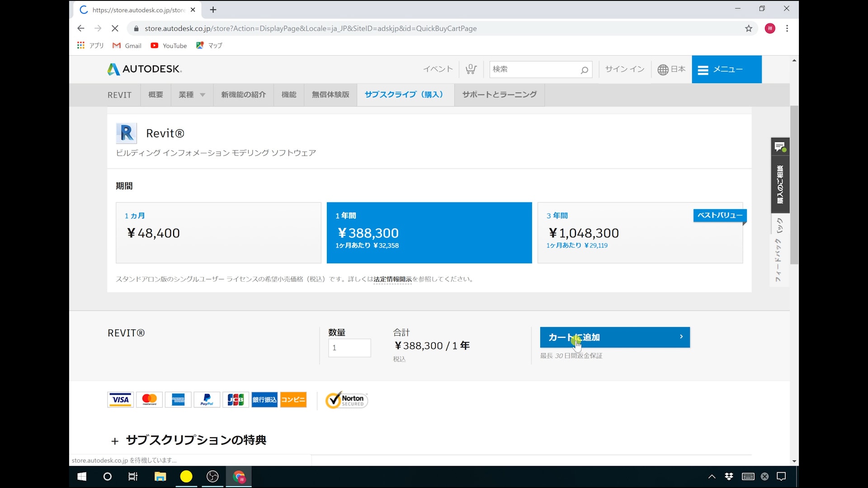Click the 数量 quantity input field
This screenshot has height=488, width=868.
(349, 348)
